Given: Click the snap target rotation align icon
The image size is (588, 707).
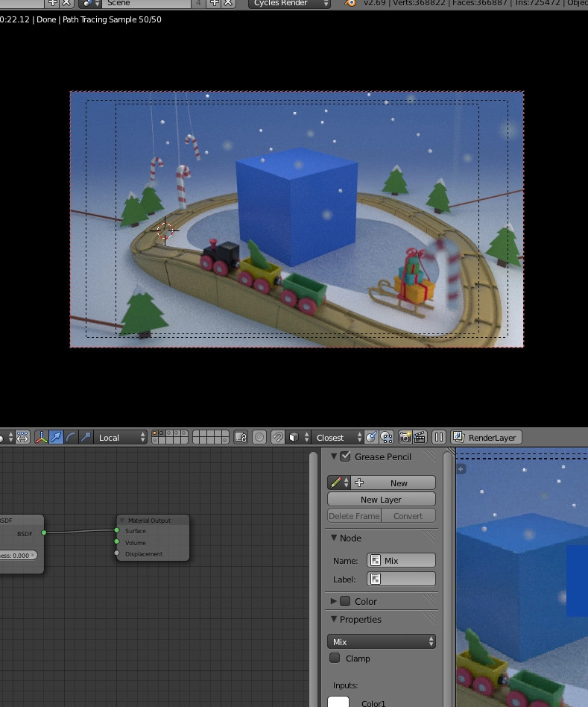Looking at the screenshot, I should coord(371,437).
